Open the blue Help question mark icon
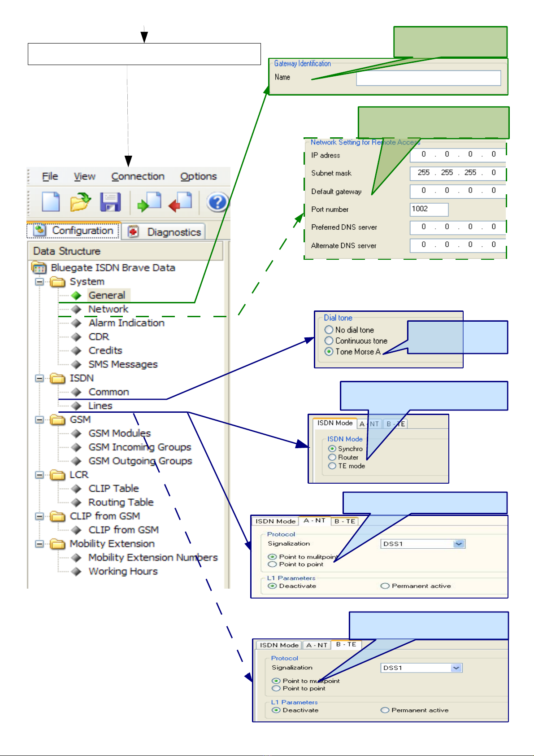This screenshot has width=534, height=756. [x=217, y=202]
